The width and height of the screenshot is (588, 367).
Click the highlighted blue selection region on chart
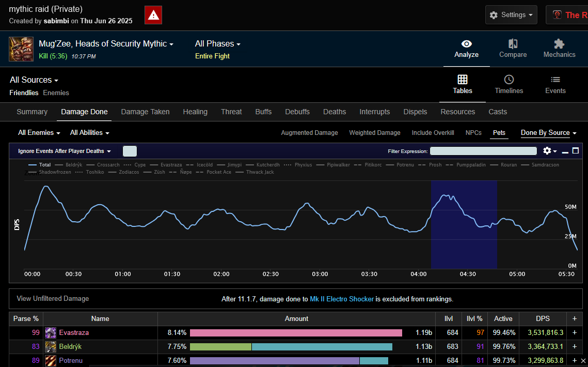(x=464, y=225)
